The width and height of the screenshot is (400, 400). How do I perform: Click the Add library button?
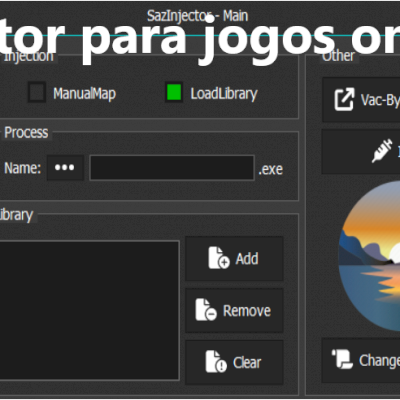coord(234,259)
